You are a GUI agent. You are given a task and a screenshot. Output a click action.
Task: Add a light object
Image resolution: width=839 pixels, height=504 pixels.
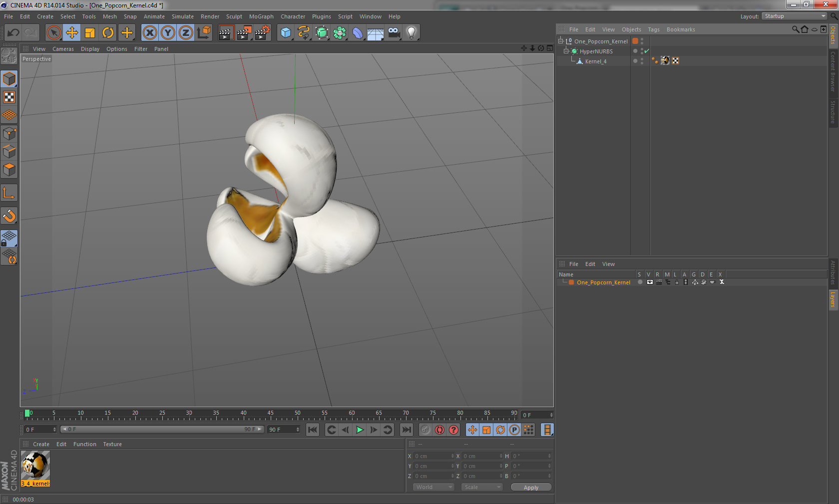coord(412,33)
